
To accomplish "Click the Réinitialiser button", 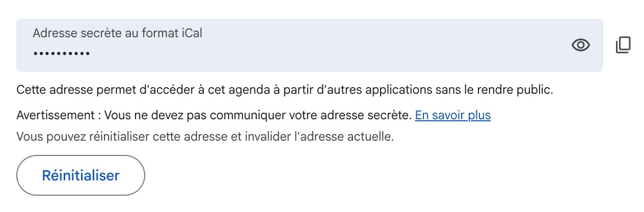I will click(x=81, y=175).
